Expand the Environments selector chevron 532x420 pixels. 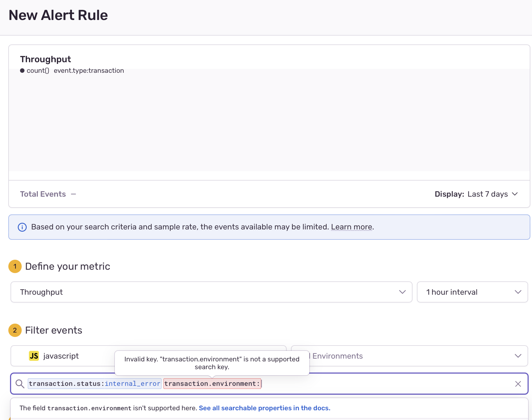point(518,356)
